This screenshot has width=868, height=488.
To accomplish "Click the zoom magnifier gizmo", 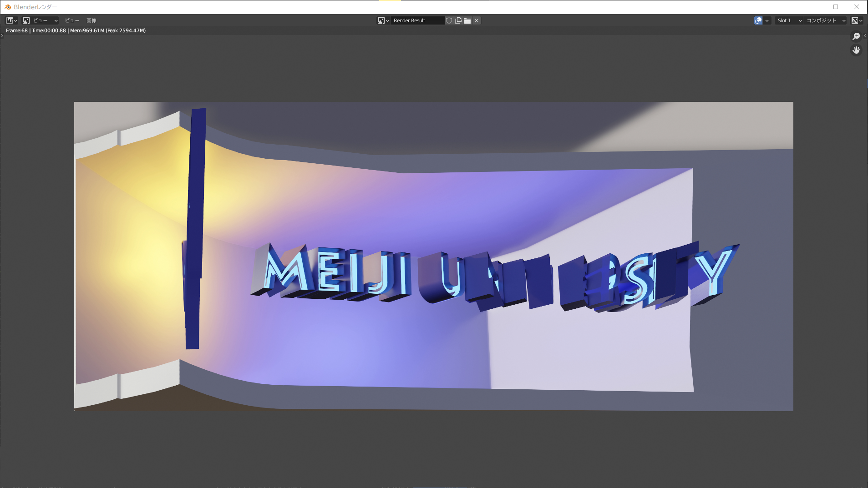I will click(856, 36).
